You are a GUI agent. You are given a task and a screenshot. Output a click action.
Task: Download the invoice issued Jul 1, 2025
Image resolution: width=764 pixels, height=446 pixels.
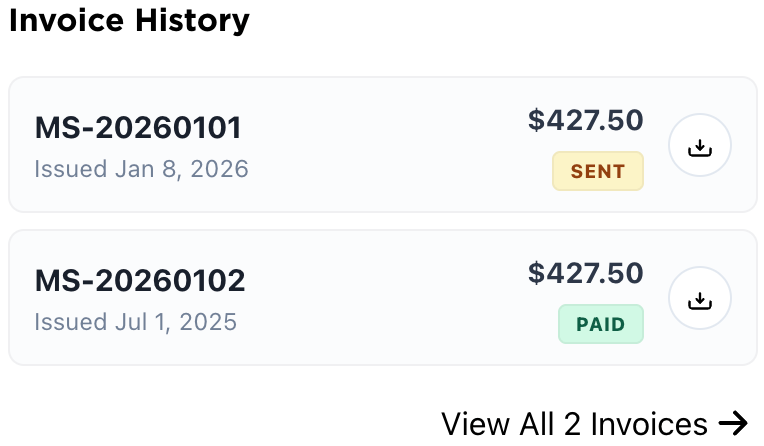coord(700,299)
